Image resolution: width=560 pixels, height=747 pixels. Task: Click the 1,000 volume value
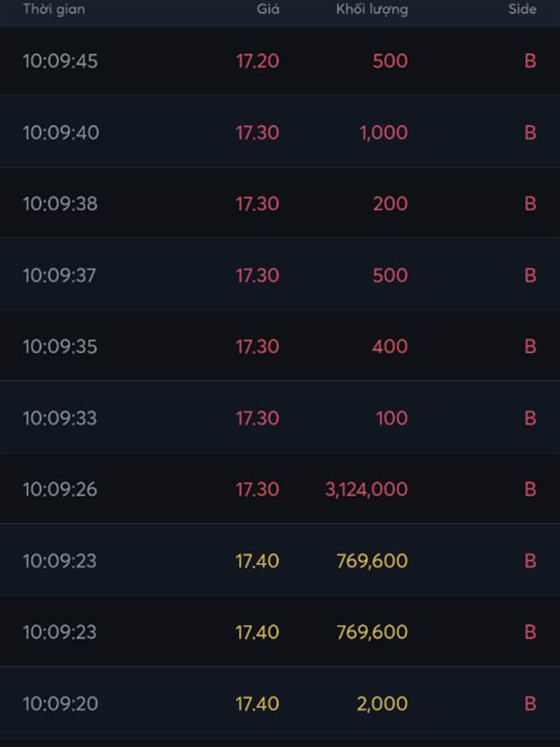385,133
